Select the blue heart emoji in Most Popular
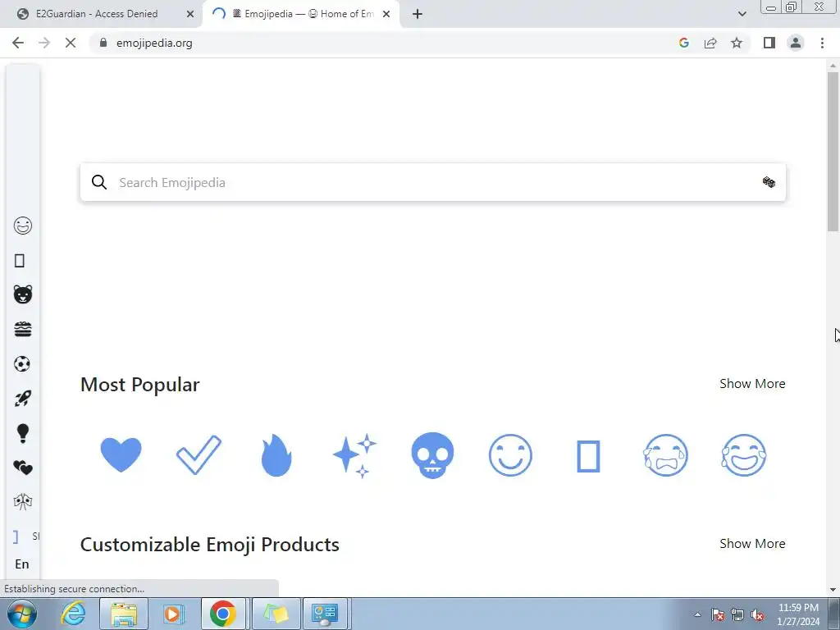Viewport: 840px width, 630px height. [121, 454]
